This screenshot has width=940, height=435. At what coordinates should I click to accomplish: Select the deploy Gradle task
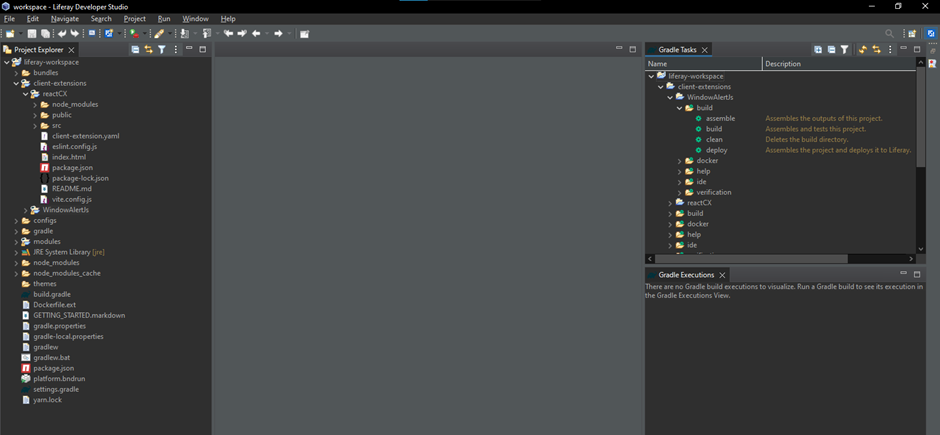pos(716,150)
